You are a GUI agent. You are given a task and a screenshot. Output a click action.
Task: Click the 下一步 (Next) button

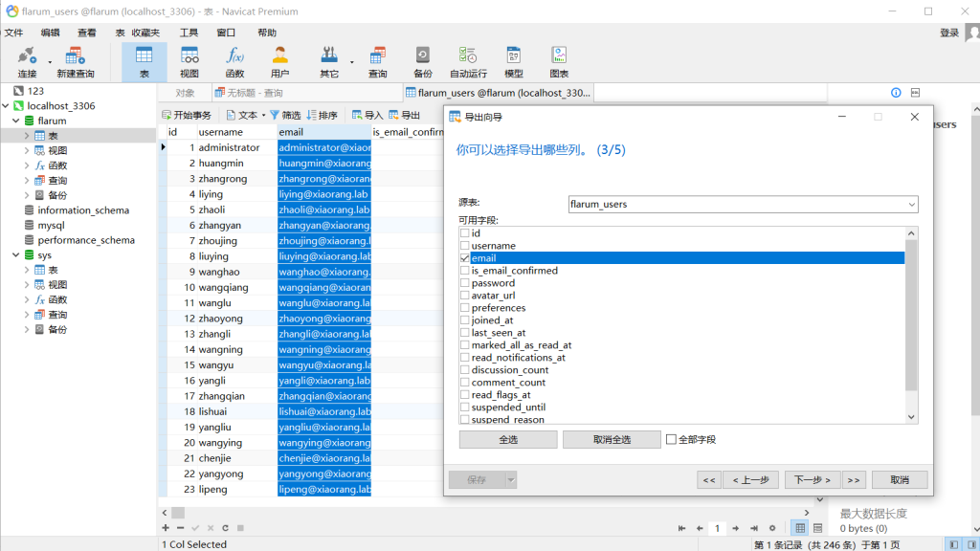[813, 480]
